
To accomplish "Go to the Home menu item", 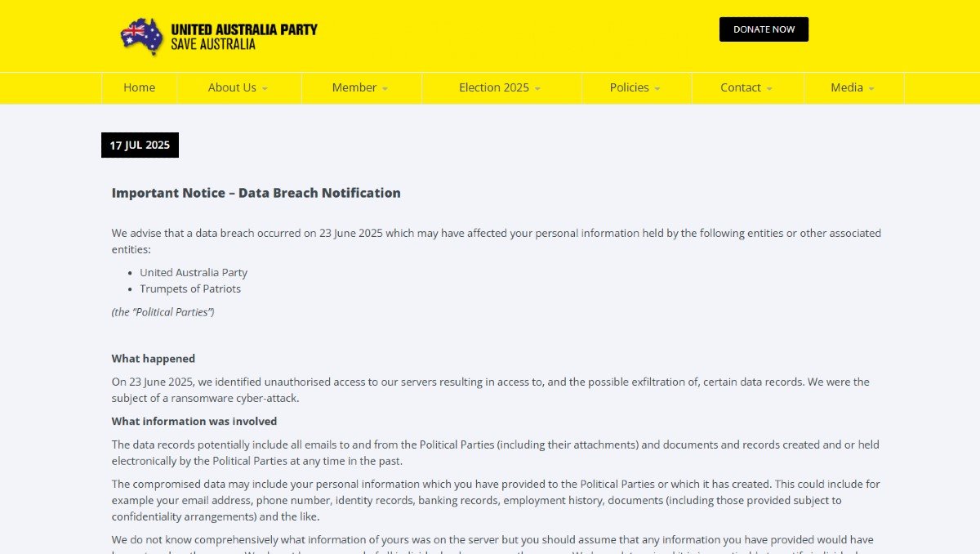I will click(x=139, y=87).
